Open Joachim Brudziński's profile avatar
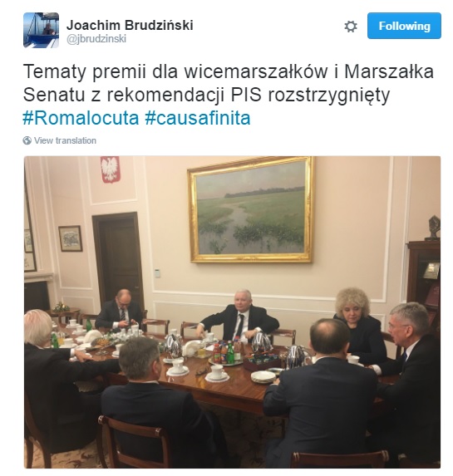 click(x=41, y=30)
